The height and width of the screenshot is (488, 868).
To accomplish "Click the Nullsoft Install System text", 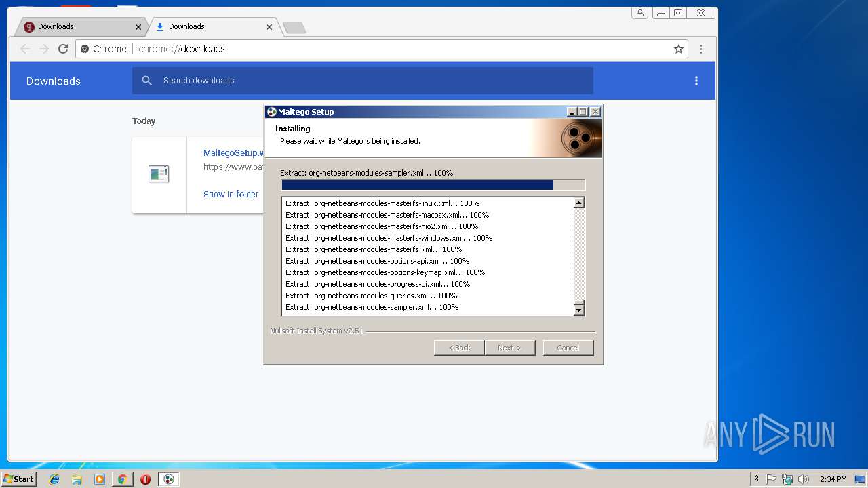I will point(316,331).
